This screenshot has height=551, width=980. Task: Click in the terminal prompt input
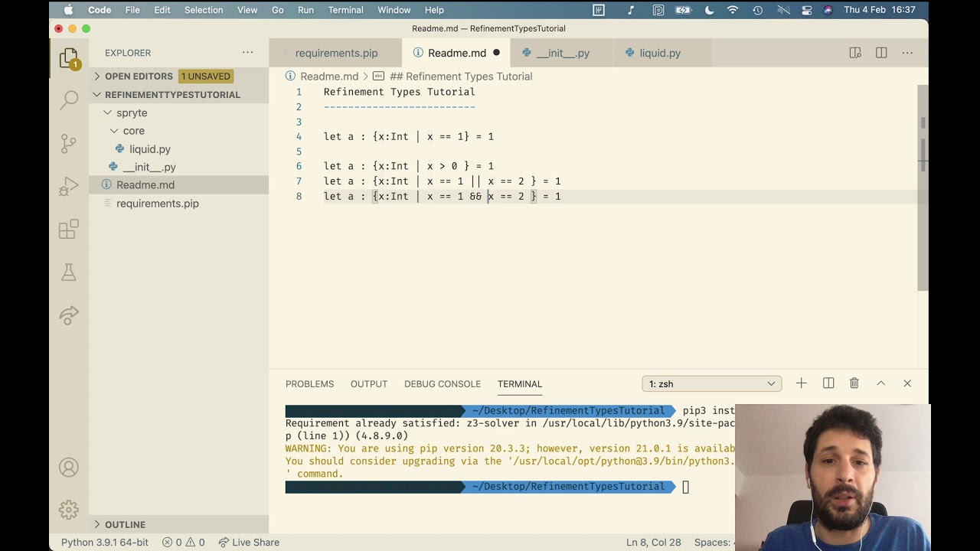click(x=686, y=487)
